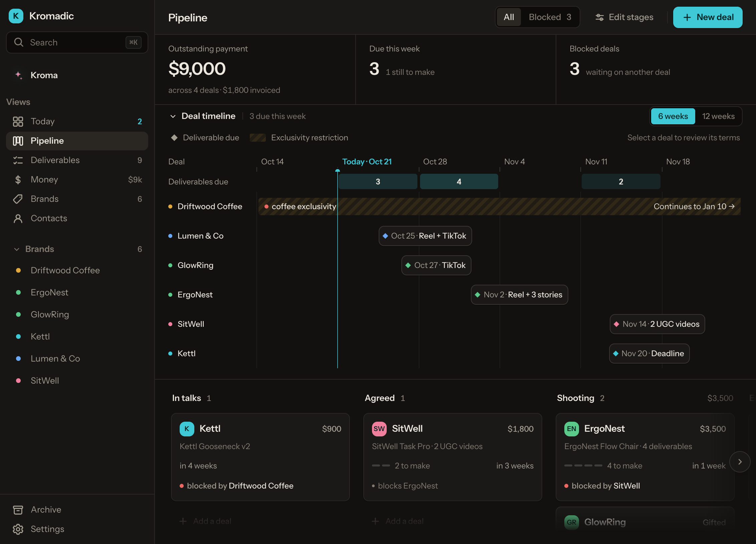Select SitWell pink dot in sidebar

tap(18, 381)
